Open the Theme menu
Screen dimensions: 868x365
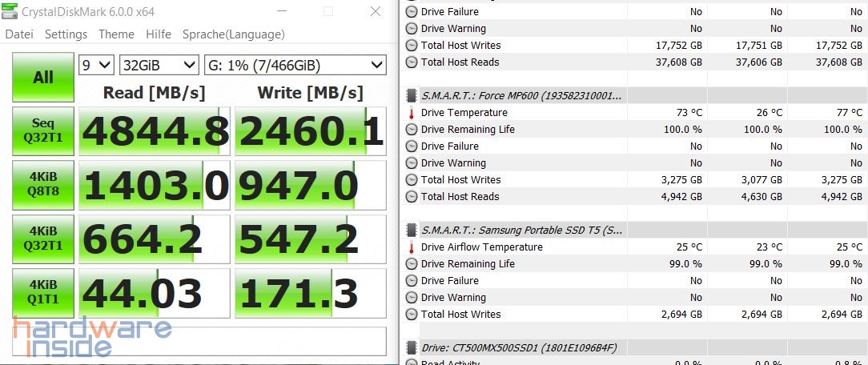116,34
